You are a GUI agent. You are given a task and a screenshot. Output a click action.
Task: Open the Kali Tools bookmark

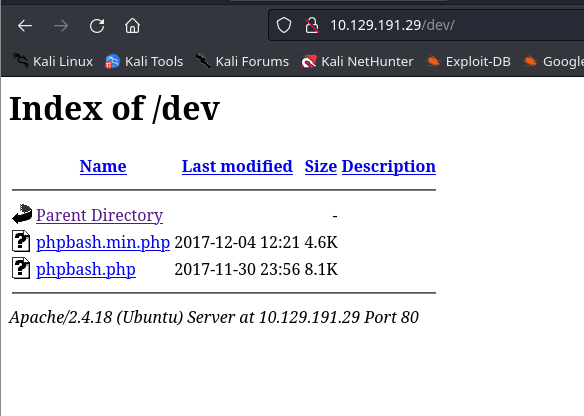[144, 61]
